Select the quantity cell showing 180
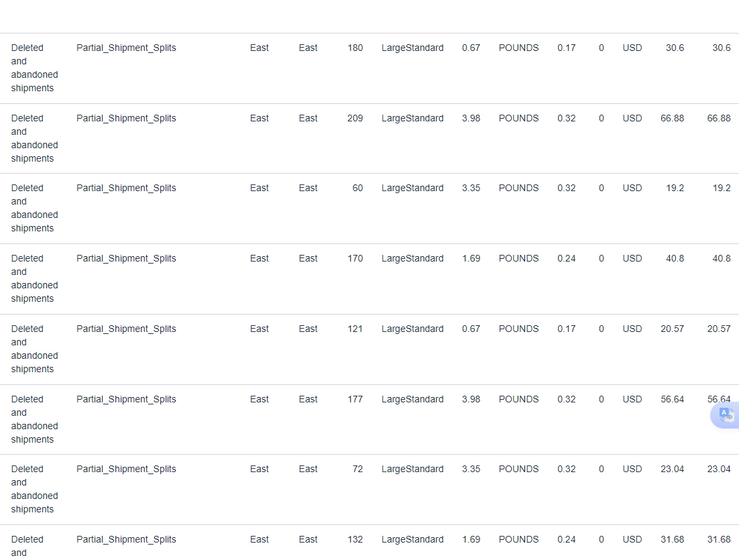 click(x=355, y=48)
